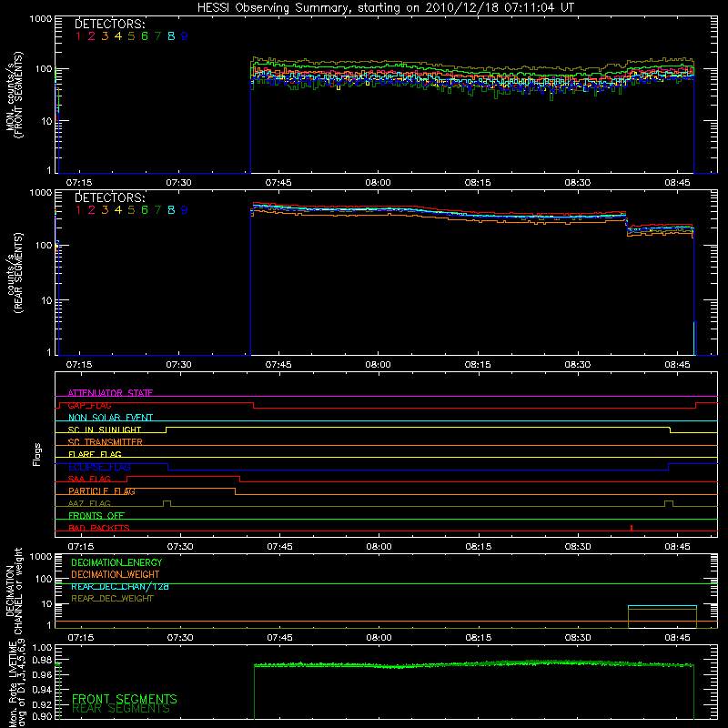Select the REAR_DEC_CHAN/128 legend label
The height and width of the screenshot is (728, 728).
tap(120, 587)
